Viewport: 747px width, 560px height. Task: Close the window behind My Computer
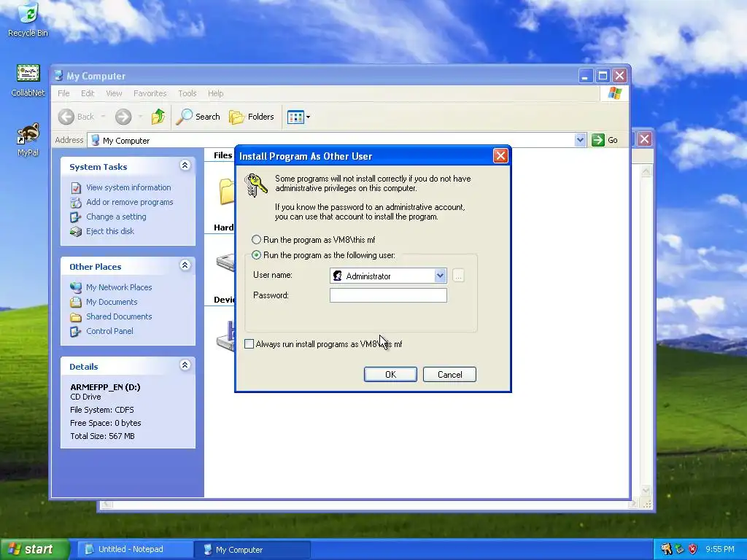(644, 139)
